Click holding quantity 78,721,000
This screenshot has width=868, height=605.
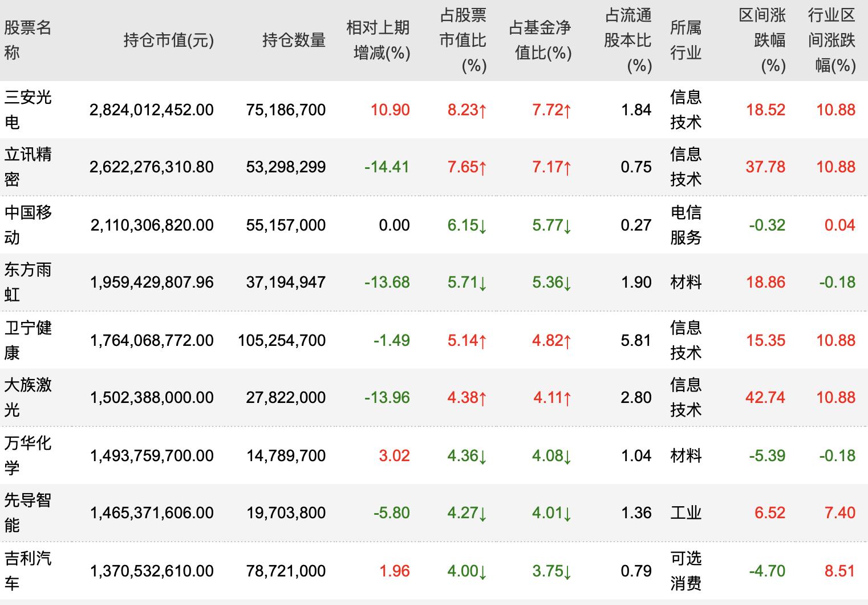pos(286,571)
